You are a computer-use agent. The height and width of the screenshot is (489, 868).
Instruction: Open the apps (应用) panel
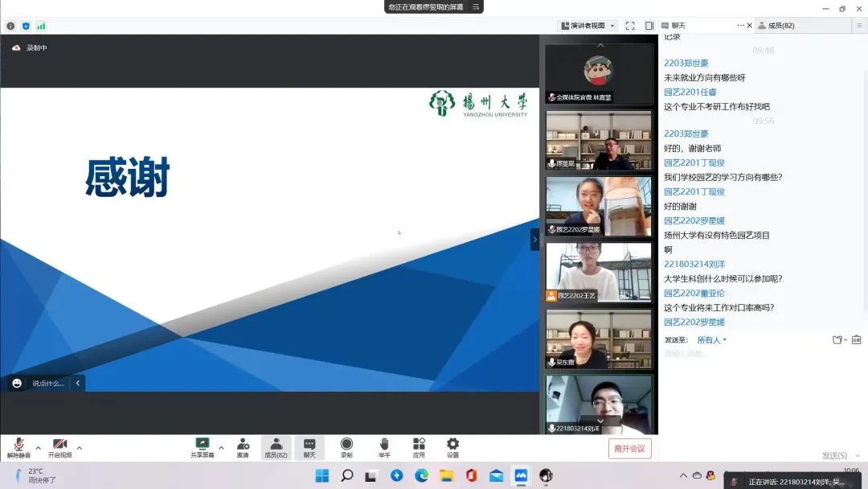point(419,447)
